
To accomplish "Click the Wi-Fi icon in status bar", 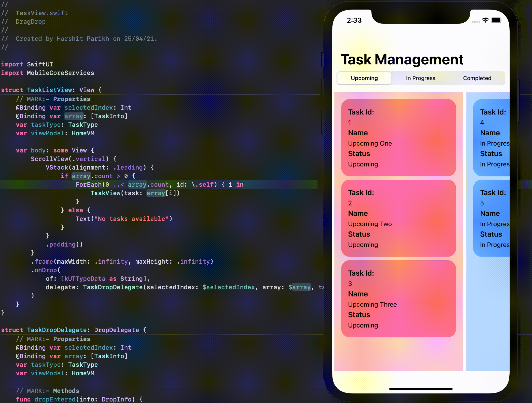I will coord(485,20).
